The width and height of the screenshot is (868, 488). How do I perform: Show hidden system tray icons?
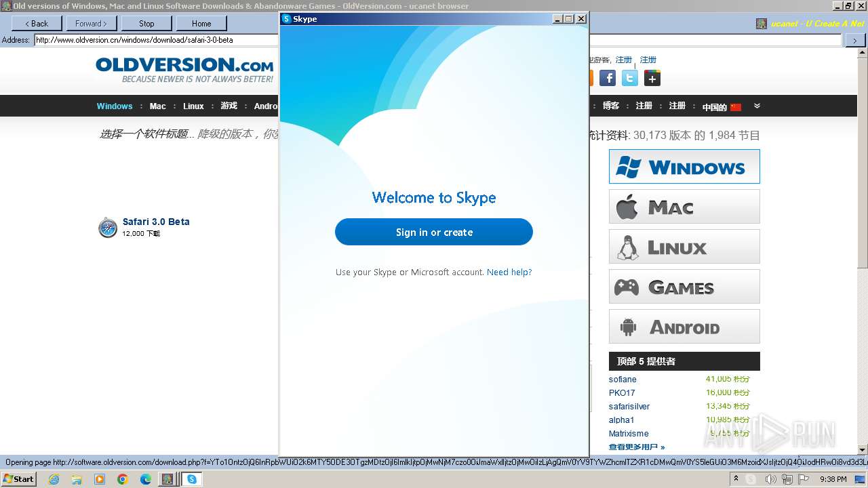[x=736, y=479]
